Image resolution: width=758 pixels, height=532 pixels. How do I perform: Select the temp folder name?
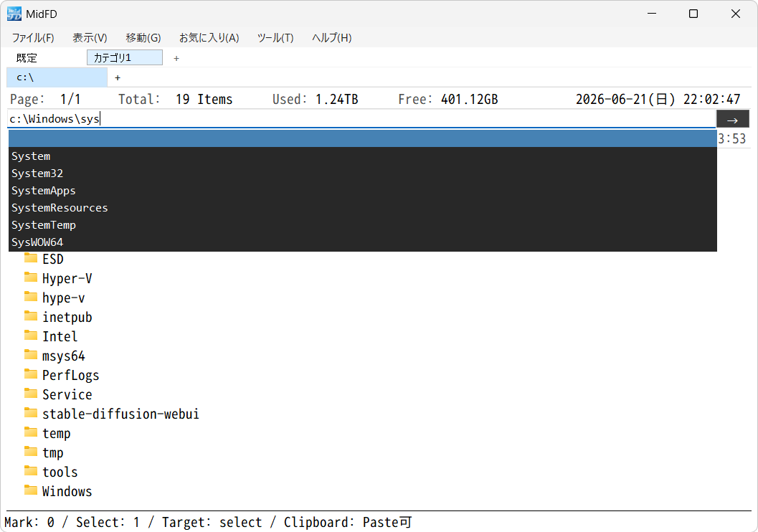tap(57, 434)
